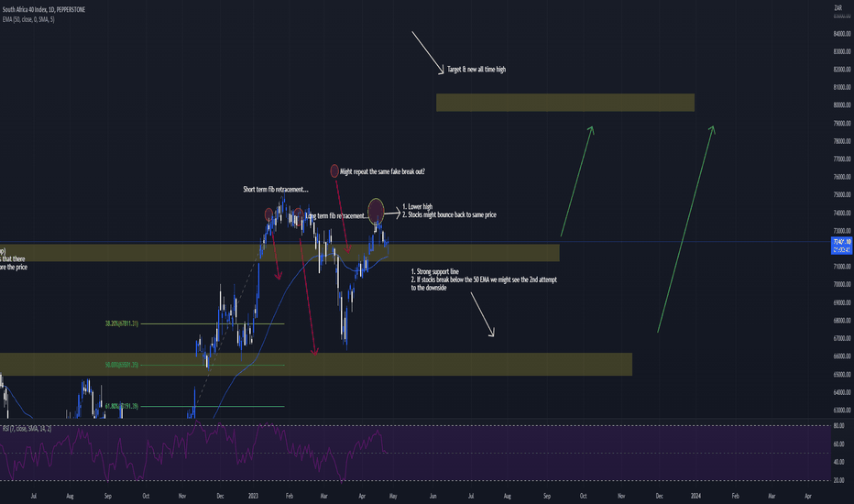The image size is (854, 504).
Task: Click the 50.00% fib level label
Action: coord(122,365)
